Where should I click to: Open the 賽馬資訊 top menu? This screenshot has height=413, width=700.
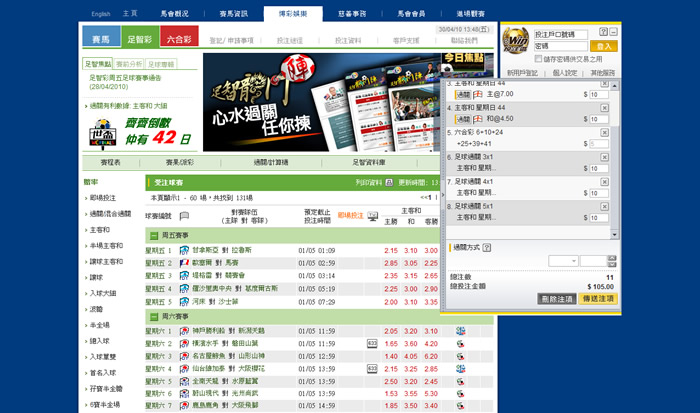tap(234, 14)
